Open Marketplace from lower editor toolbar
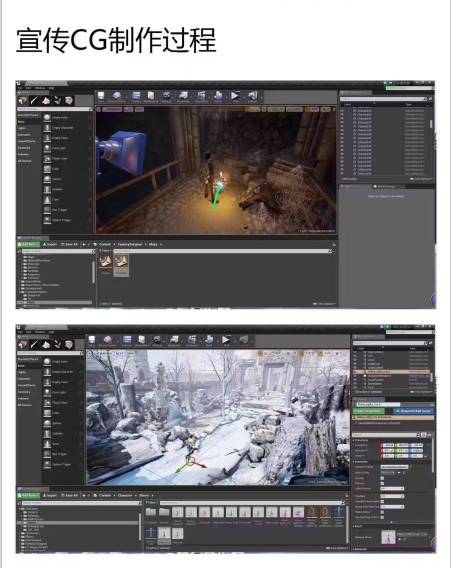Image resolution: width=451 pixels, height=568 pixels. [x=142, y=341]
